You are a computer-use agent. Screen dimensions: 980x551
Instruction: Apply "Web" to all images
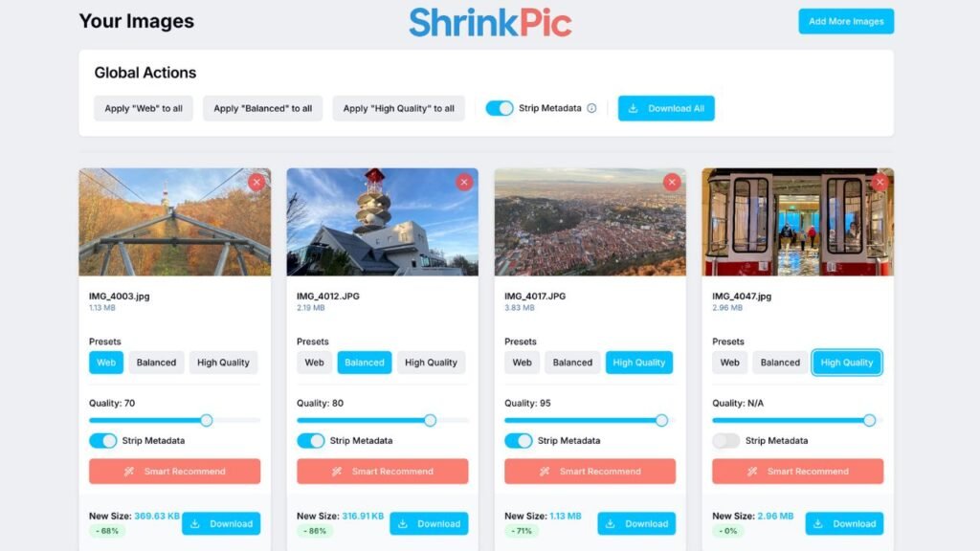[144, 108]
